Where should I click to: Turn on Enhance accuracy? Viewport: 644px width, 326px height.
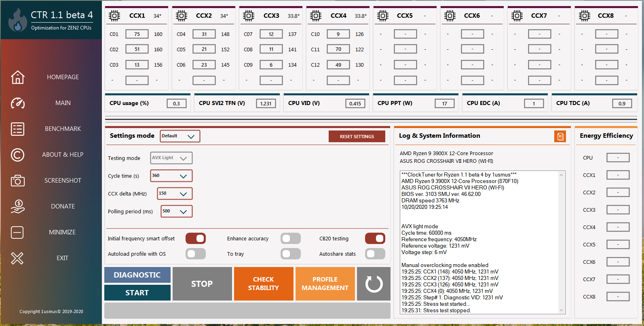[x=291, y=239]
